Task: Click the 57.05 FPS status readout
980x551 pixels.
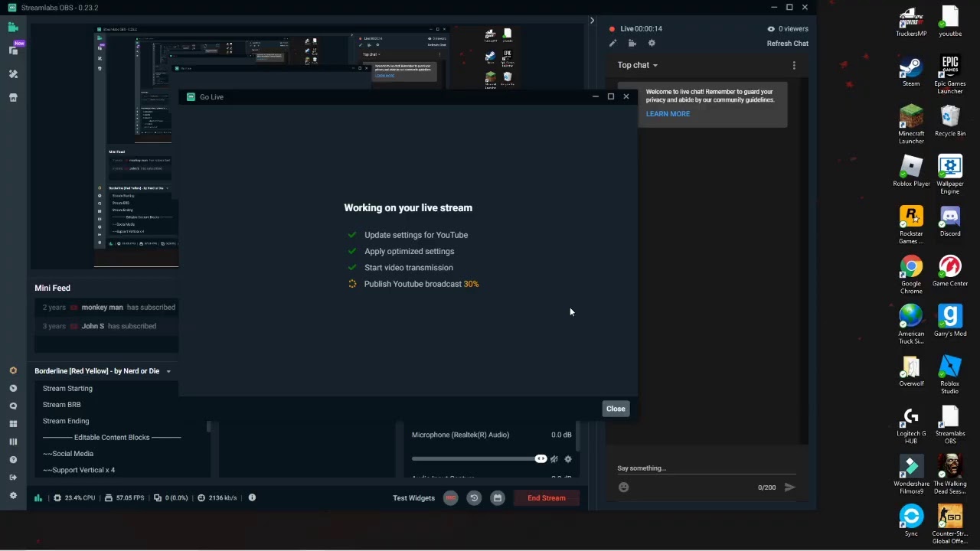Action: 124,498
